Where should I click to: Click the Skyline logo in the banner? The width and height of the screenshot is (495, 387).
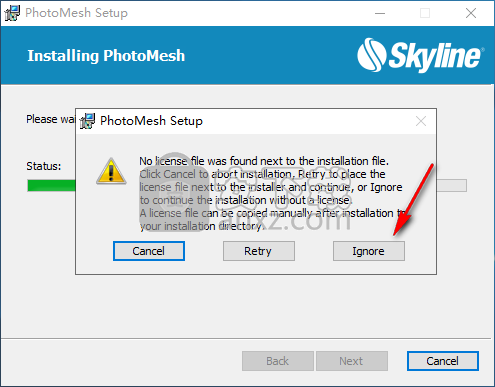click(x=420, y=55)
